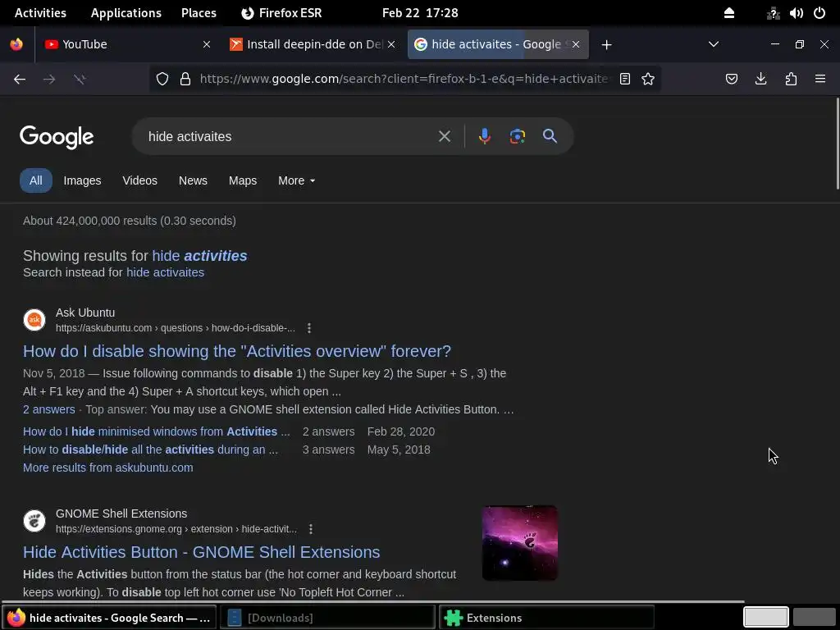Stop loading the page with the toolbar stop icon
This screenshot has height=630, width=840.
(80, 80)
